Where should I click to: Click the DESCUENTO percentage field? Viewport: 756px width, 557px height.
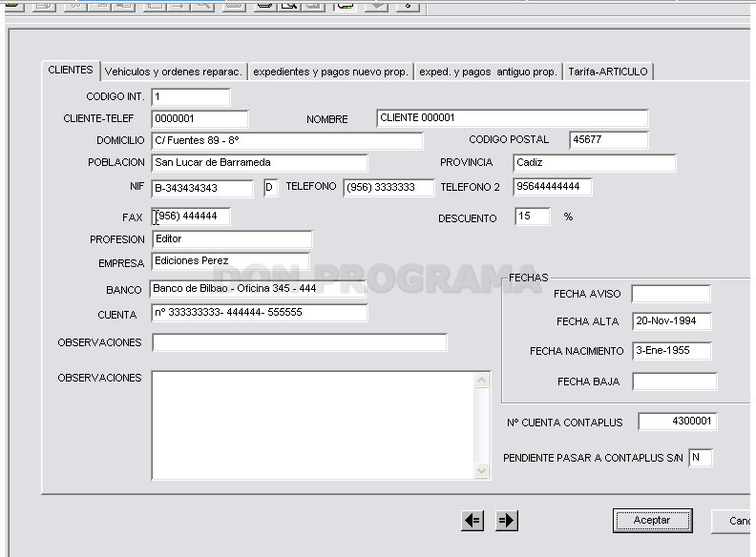[x=533, y=217]
